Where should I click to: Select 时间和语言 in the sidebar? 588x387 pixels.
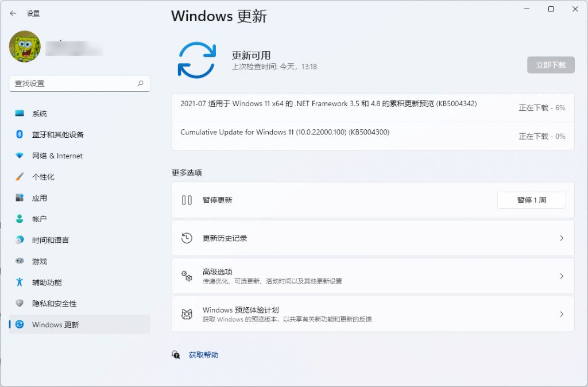point(51,240)
